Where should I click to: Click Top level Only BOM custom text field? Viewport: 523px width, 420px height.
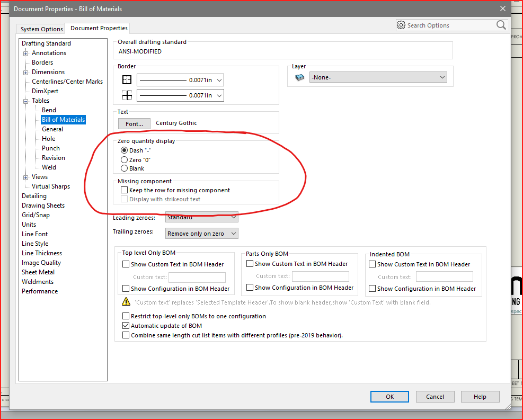point(197,277)
